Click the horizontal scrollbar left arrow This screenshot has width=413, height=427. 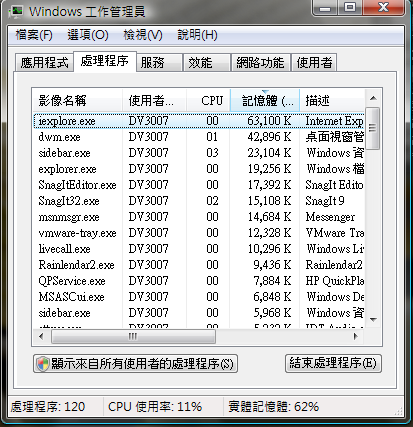[41, 337]
